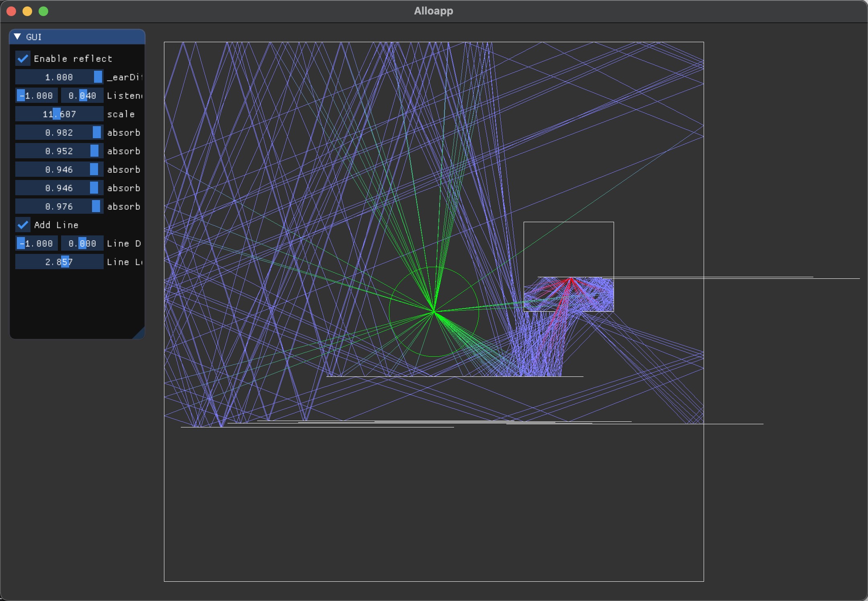The width and height of the screenshot is (868, 601).
Task: Click the absorb slider showing 0.952
Action: (x=59, y=151)
